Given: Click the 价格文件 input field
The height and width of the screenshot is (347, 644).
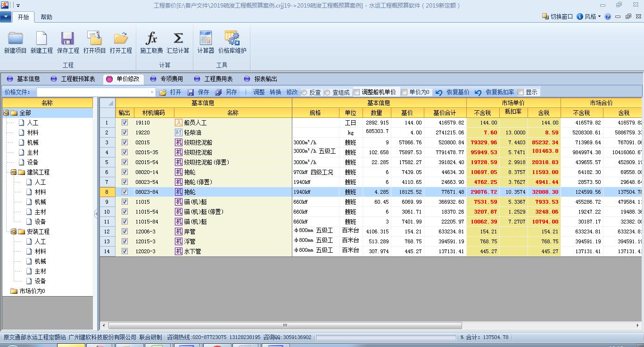Looking at the screenshot, I should [x=92, y=92].
